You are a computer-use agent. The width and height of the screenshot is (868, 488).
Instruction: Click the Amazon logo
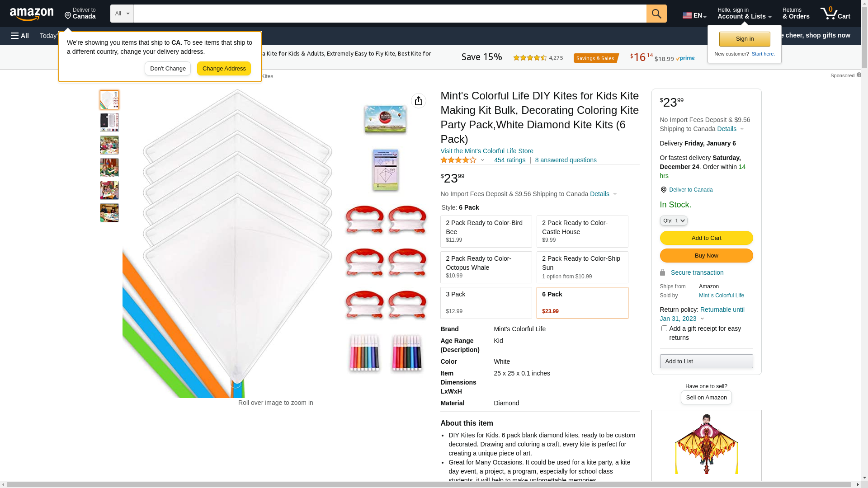pos(32,14)
